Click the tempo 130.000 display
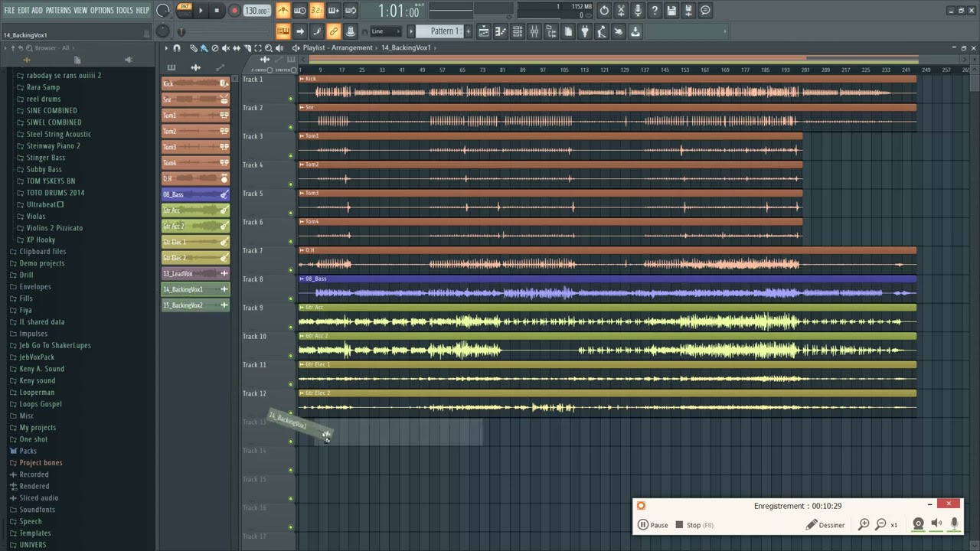Screen dimensions: 980x551 coord(256,11)
